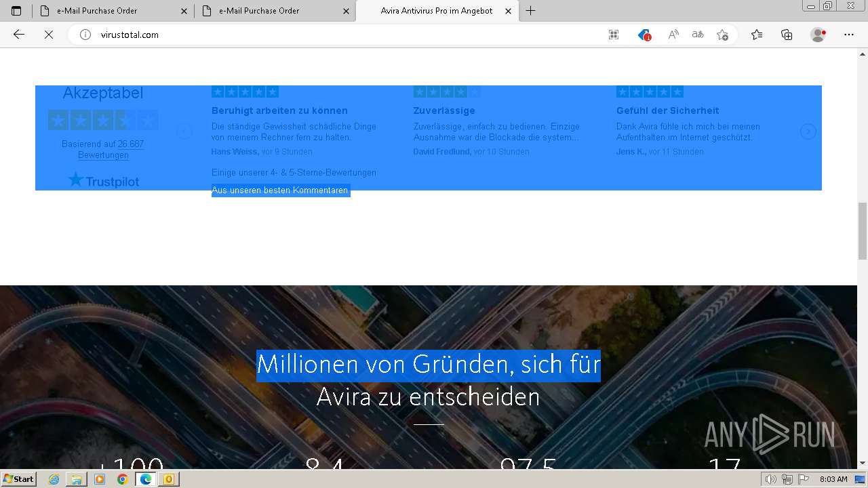This screenshot has height=488, width=868.
Task: Click the scrollbar down arrow
Action: coord(863,464)
